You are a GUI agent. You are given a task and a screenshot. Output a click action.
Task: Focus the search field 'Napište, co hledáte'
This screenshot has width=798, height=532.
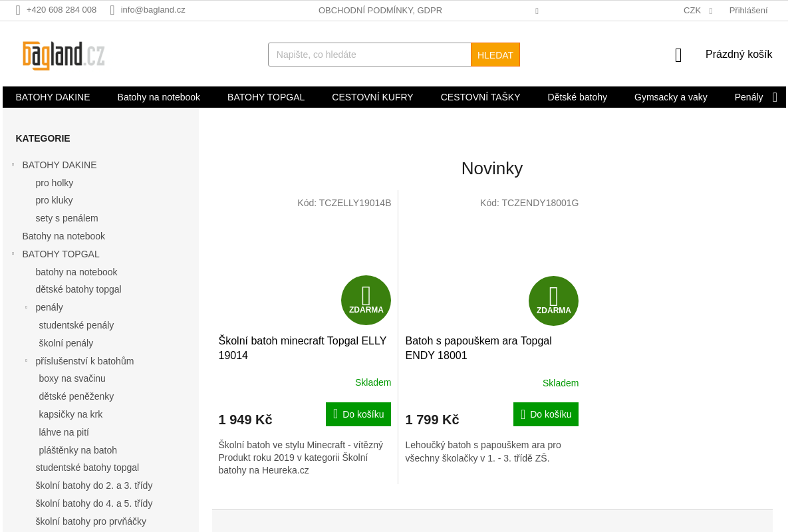(x=370, y=55)
